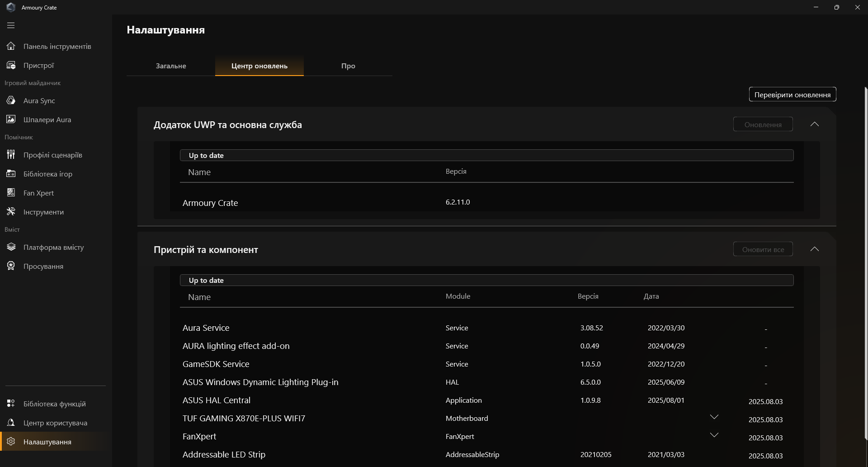This screenshot has height=467, width=868.
Task: Click the Up to date bar in UWP section
Action: click(x=487, y=155)
